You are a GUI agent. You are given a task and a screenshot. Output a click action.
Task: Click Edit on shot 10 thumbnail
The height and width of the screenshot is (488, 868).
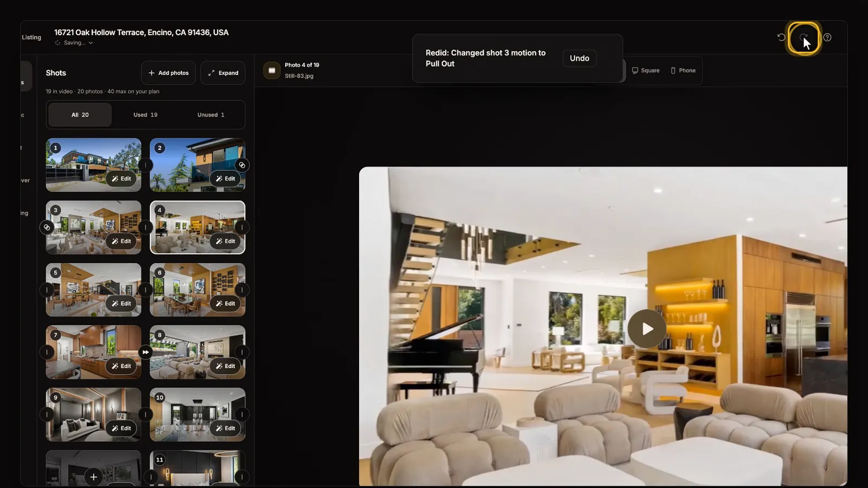click(x=225, y=428)
